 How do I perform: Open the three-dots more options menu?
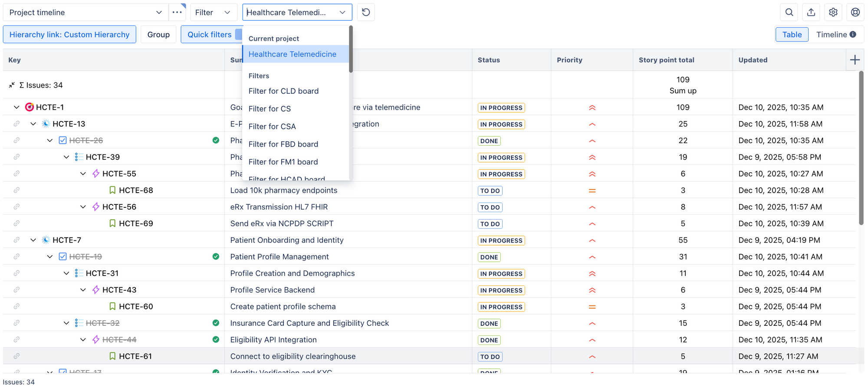(177, 12)
